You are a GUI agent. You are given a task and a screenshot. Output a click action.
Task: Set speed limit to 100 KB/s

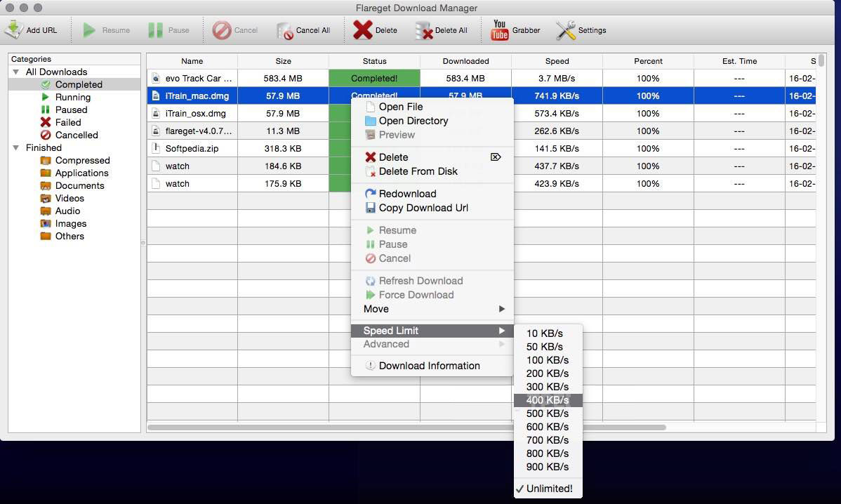pos(548,360)
